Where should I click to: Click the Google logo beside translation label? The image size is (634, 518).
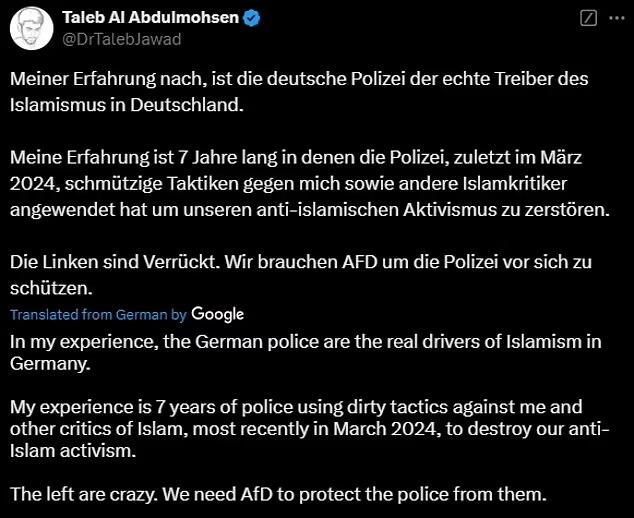pos(218,314)
